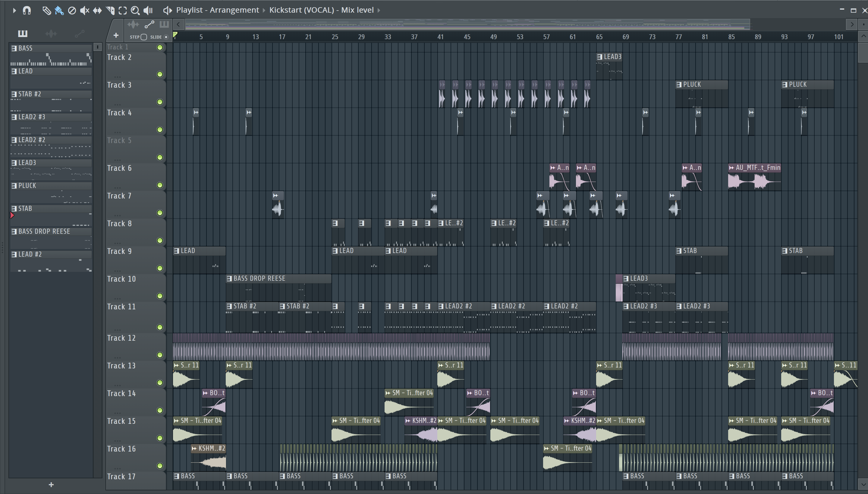Toggle the STEP editing checkbox
Image resolution: width=868 pixels, height=494 pixels.
(143, 37)
